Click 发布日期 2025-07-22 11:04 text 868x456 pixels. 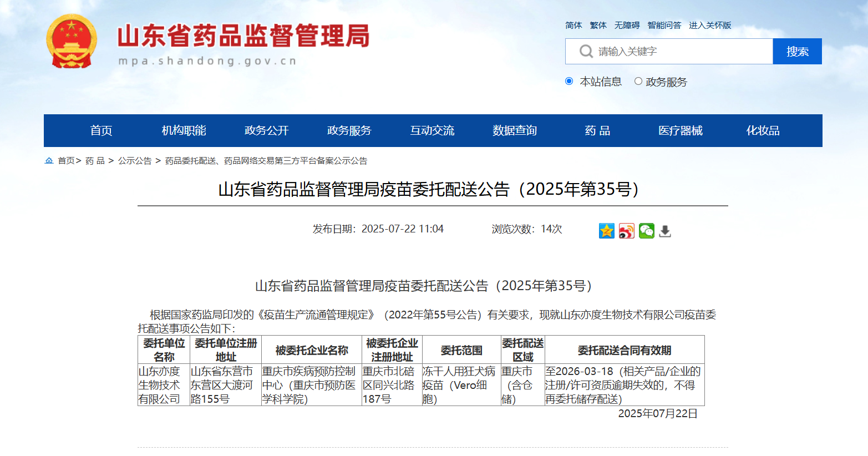378,229
